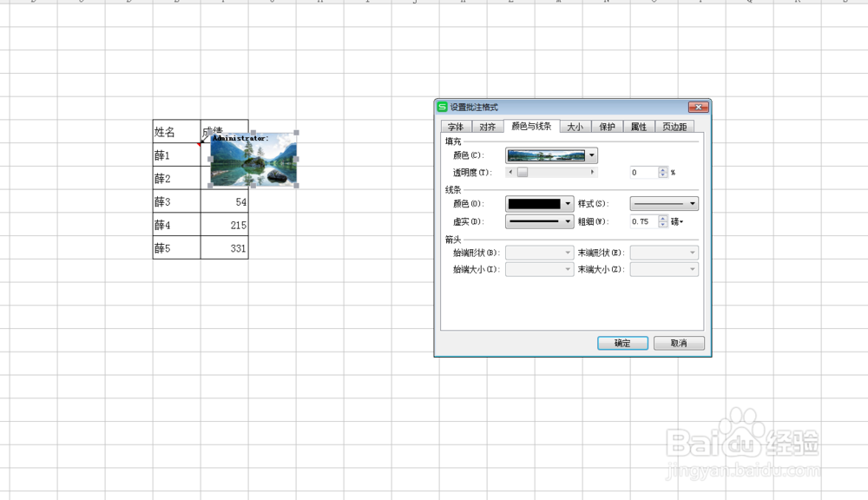Open the 保护 tab

tap(608, 127)
